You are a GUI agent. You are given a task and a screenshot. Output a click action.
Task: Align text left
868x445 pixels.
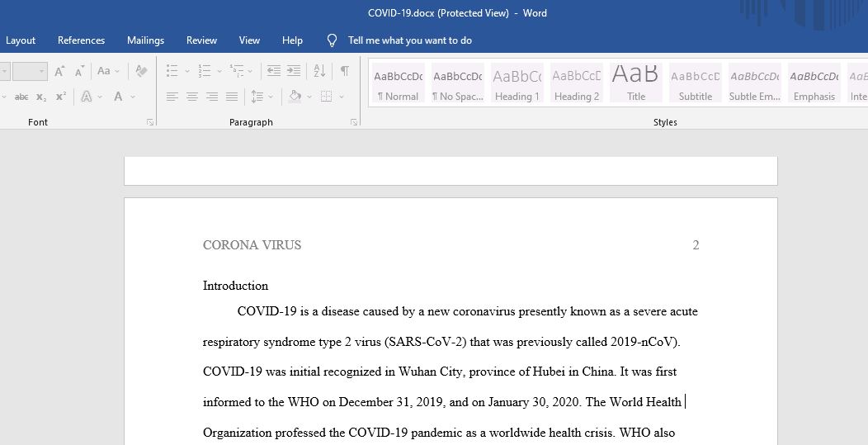coord(172,97)
